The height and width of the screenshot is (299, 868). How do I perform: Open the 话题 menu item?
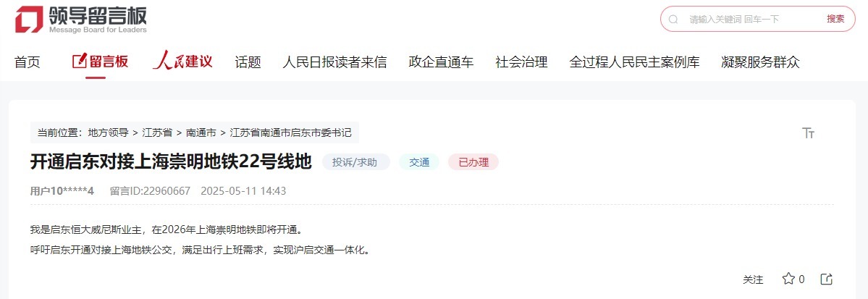pos(248,62)
